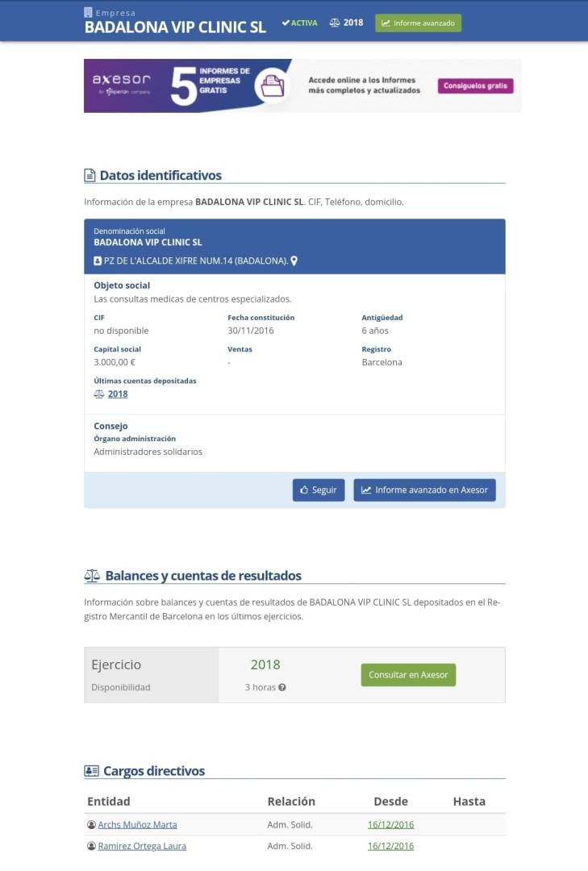Select the 2018 Ejercicio year in balances
Viewport: 588px width, 871px height.
[x=265, y=665]
